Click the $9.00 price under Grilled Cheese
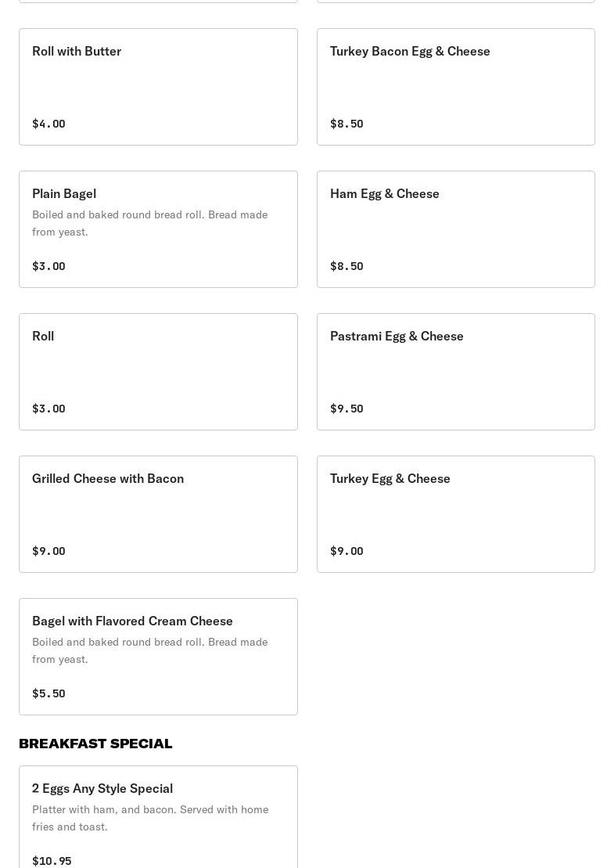 (x=48, y=551)
